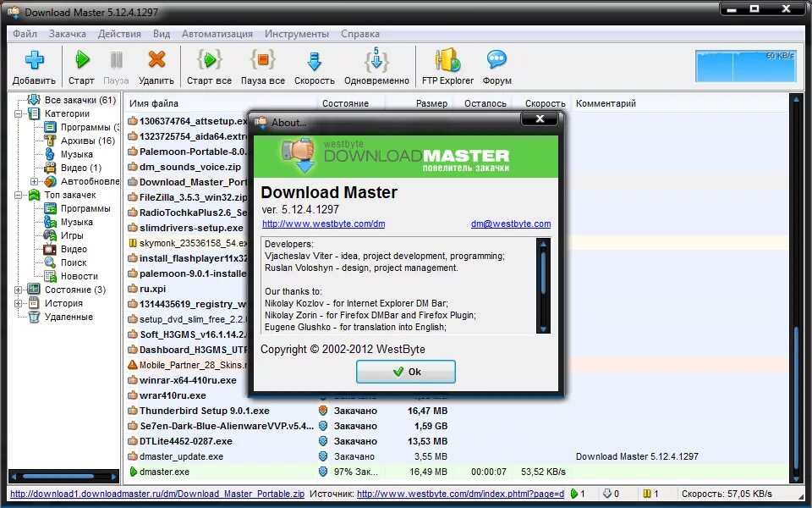Click the Старт все toolbar icon

209,60
